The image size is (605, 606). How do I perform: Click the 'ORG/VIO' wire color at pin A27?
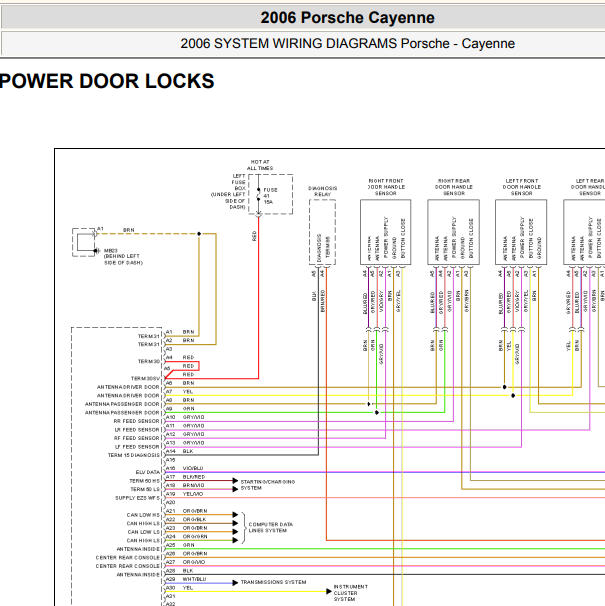pos(194,562)
